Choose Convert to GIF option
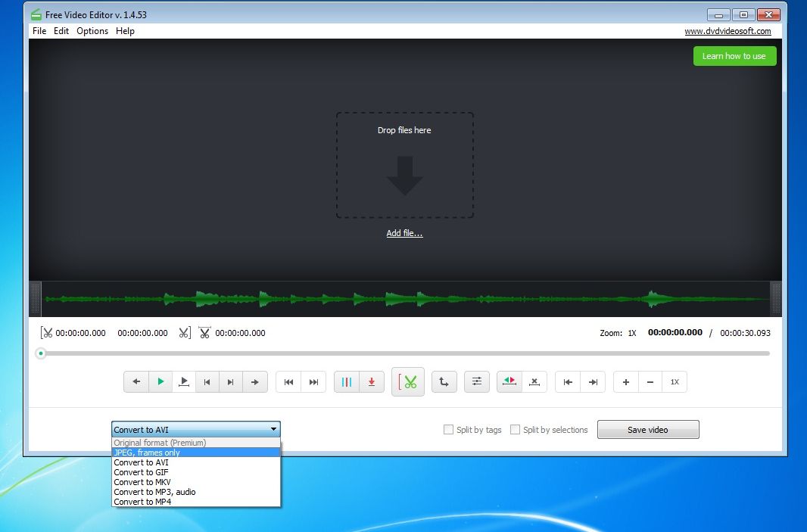Viewport: 807px width, 532px height. (x=196, y=472)
